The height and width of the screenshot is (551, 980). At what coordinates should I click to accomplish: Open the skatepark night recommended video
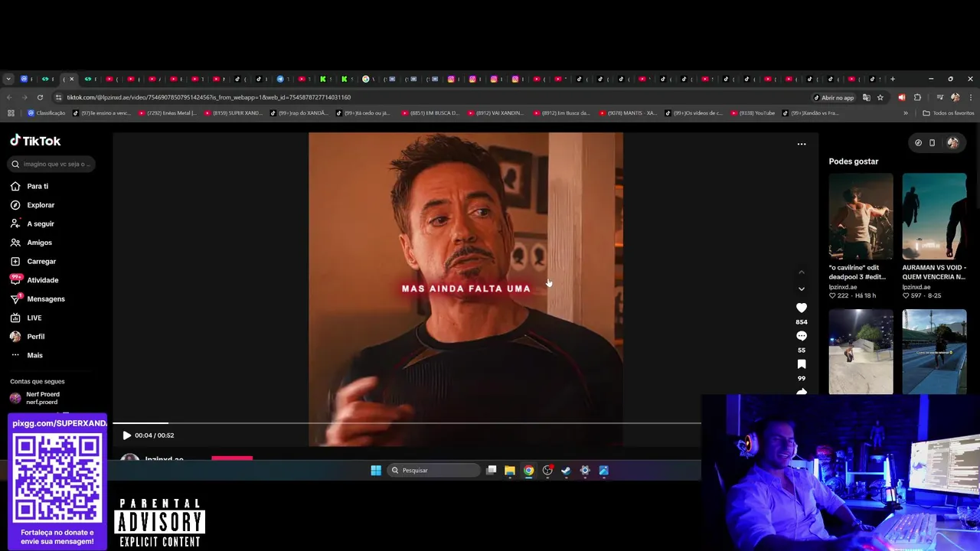(x=861, y=352)
